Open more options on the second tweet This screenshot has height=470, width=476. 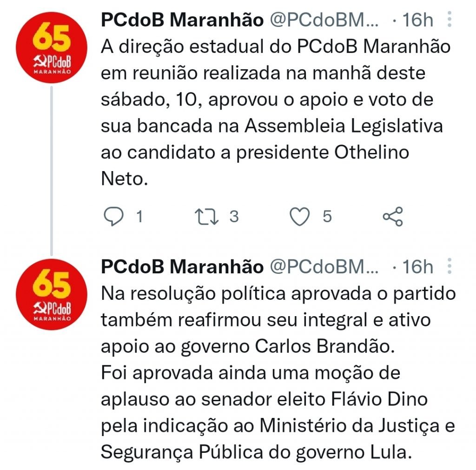450,267
